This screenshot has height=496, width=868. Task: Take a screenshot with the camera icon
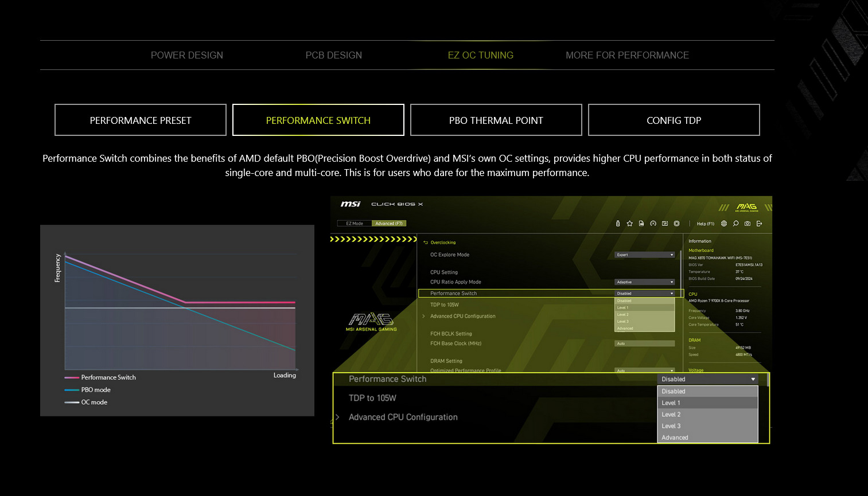pyautogui.click(x=748, y=224)
